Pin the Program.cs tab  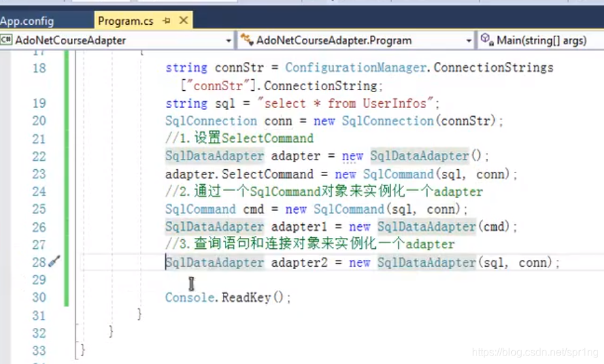point(167,20)
